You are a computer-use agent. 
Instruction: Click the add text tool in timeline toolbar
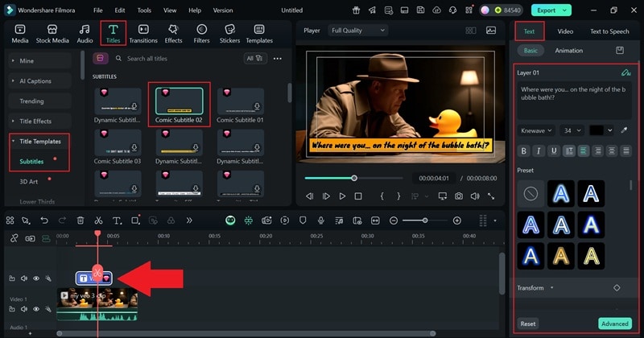(117, 221)
